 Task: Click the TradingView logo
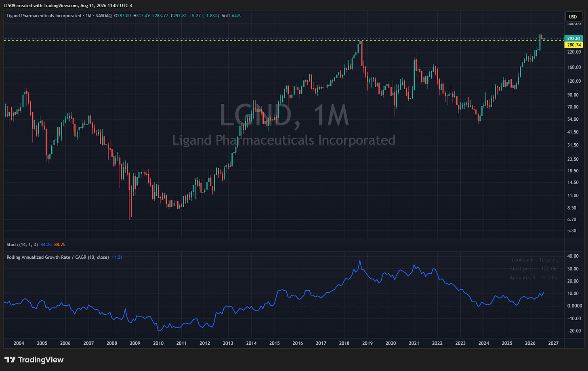pyautogui.click(x=34, y=360)
